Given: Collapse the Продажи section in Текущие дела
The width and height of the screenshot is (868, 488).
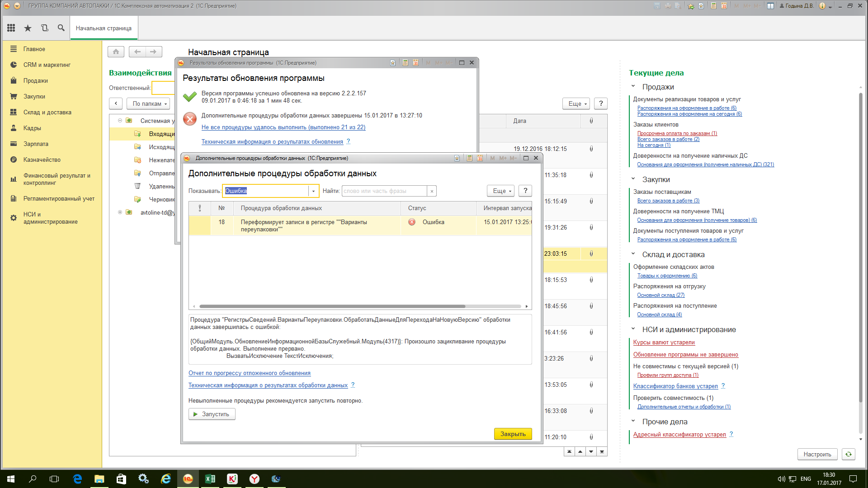Looking at the screenshot, I should pyautogui.click(x=633, y=86).
